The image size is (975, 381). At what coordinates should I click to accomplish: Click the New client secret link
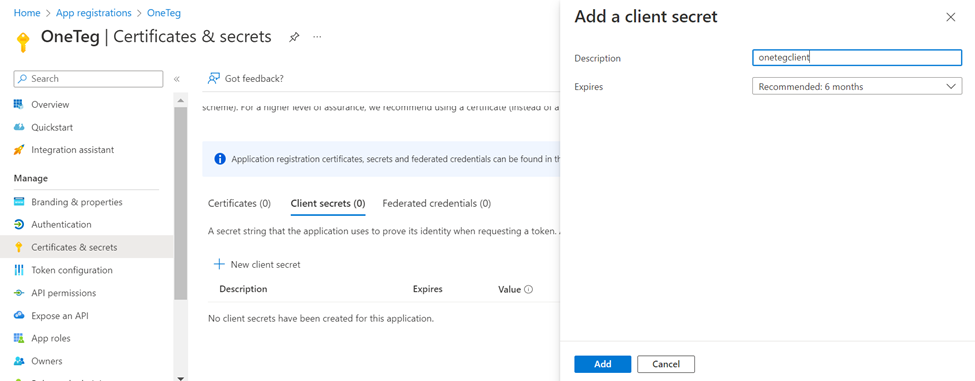pos(257,264)
